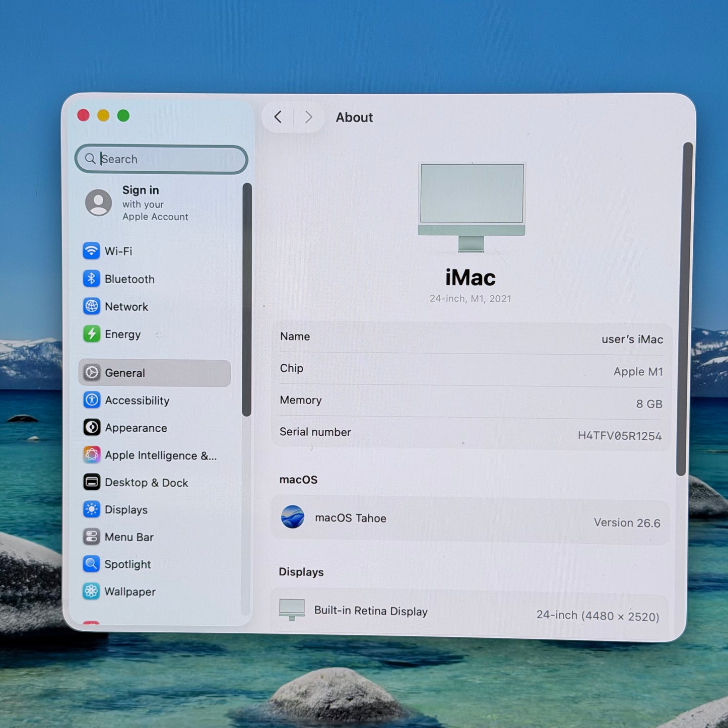Image resolution: width=728 pixels, height=728 pixels.
Task: Select the General gear icon
Action: (92, 373)
